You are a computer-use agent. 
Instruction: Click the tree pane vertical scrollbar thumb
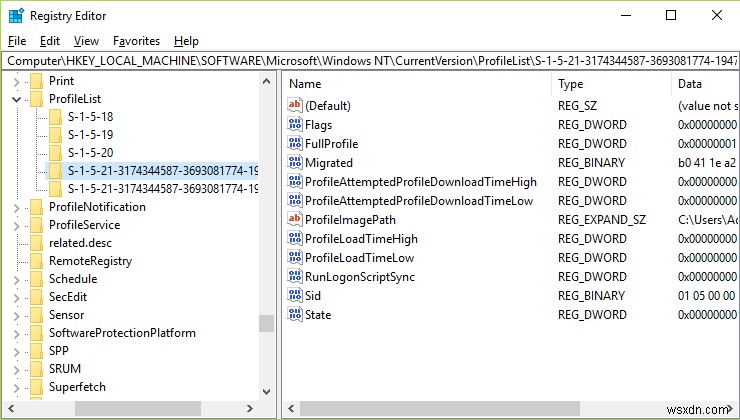coord(266,322)
